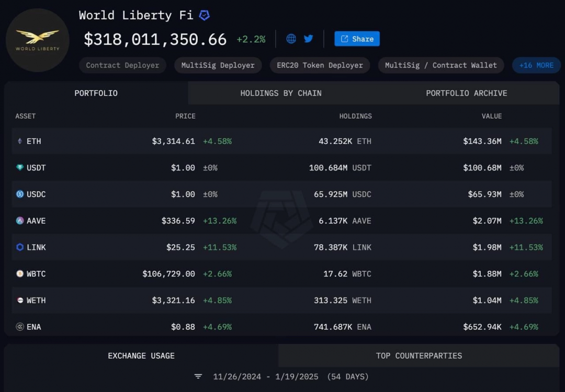Click the World Liberty eagle logo

pyautogui.click(x=38, y=40)
